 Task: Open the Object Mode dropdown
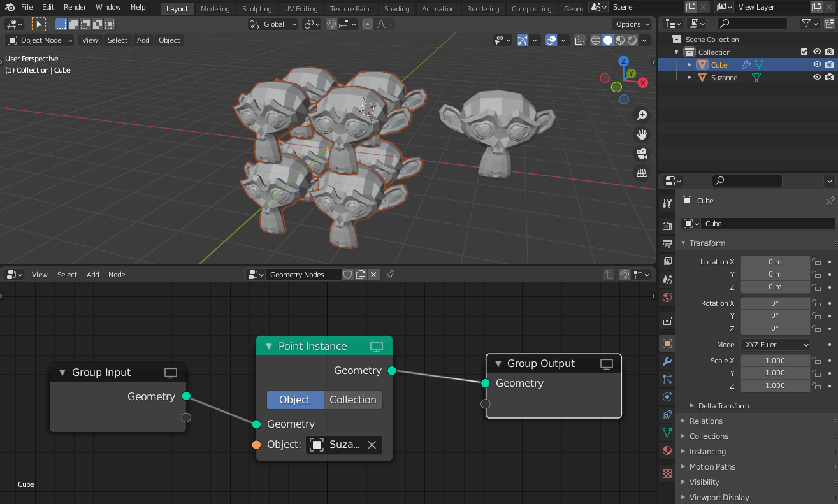(40, 40)
